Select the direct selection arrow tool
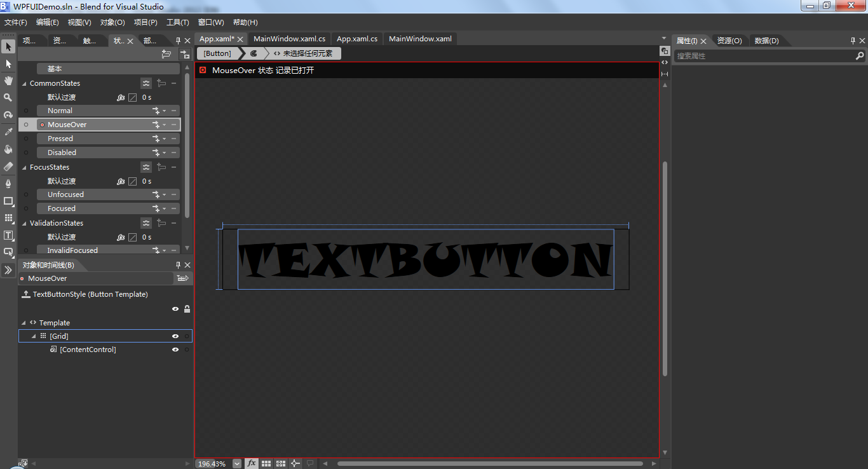This screenshot has width=868, height=469. click(8, 64)
